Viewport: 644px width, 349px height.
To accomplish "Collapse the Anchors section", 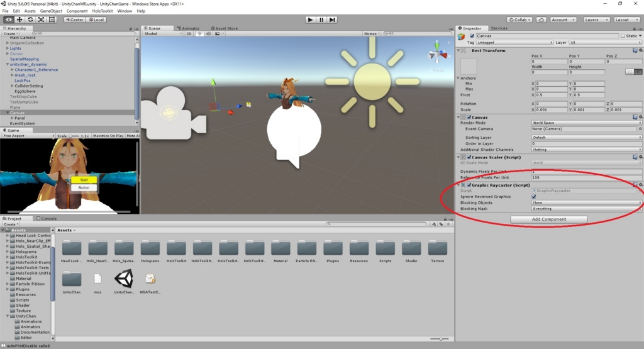I will click(458, 78).
